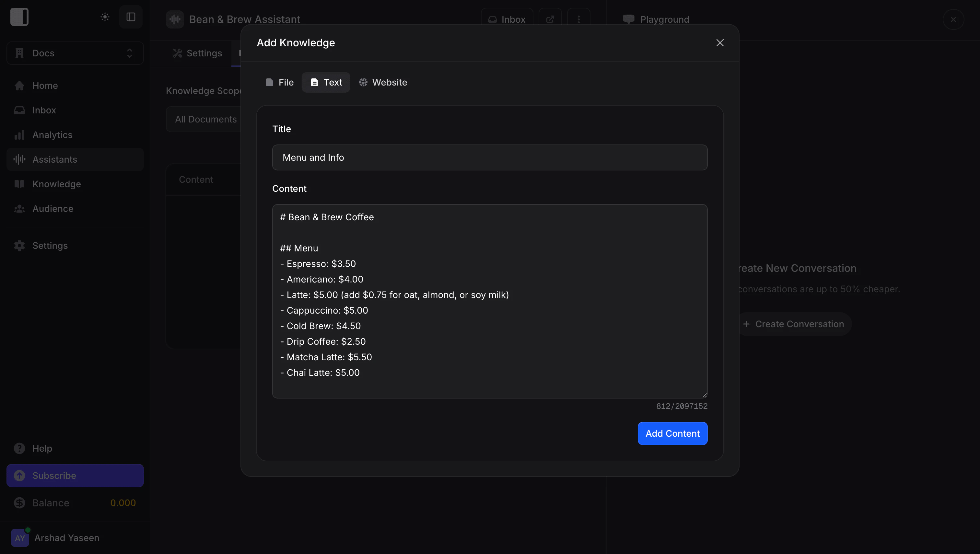The width and height of the screenshot is (980, 554).
Task: Click the Add Content button
Action: (x=672, y=433)
